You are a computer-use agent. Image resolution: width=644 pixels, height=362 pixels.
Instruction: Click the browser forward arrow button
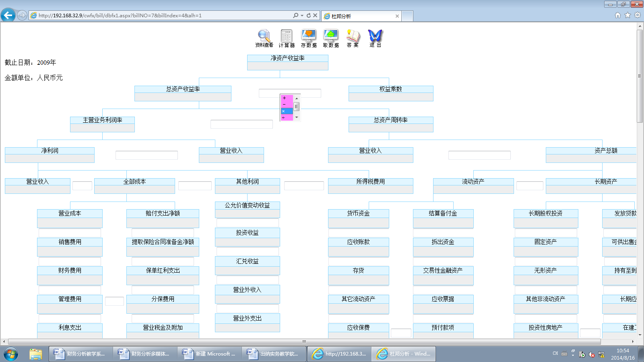tap(22, 15)
